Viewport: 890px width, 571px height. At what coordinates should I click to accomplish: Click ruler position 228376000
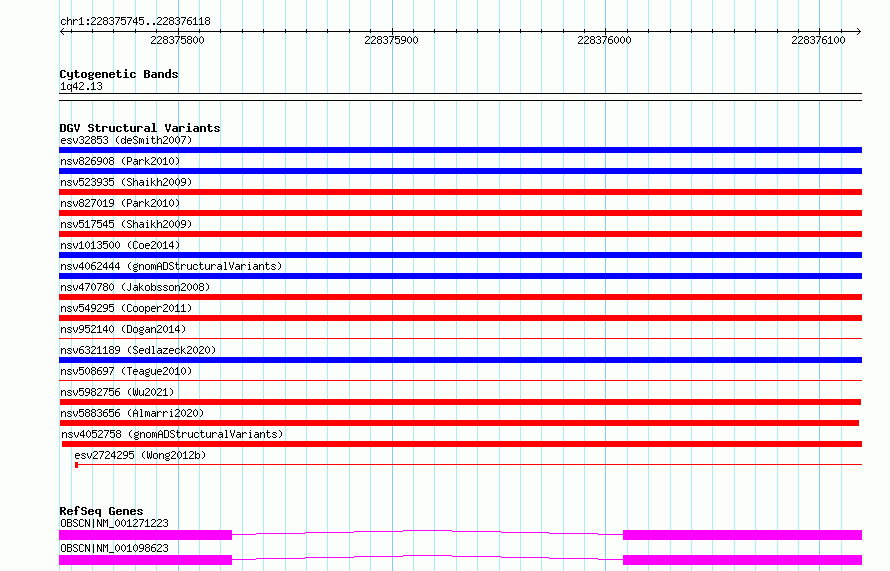(604, 40)
